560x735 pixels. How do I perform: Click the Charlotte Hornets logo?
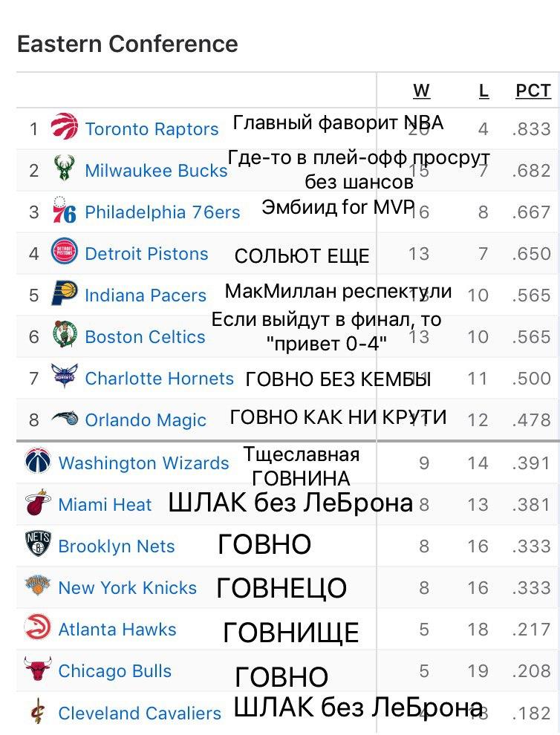click(65, 376)
